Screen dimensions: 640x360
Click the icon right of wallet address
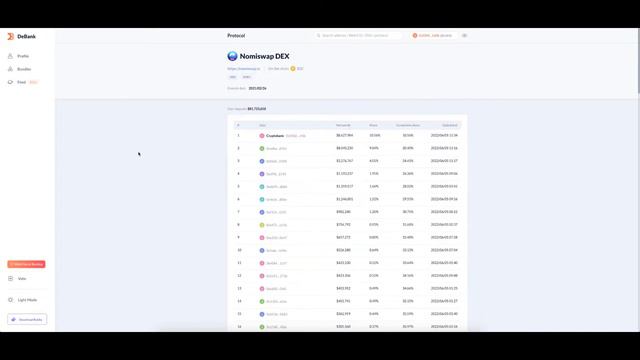(x=464, y=36)
